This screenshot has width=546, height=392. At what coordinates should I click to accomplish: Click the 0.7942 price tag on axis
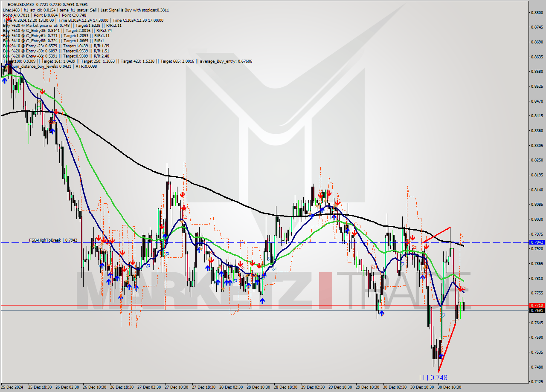pyautogui.click(x=537, y=242)
